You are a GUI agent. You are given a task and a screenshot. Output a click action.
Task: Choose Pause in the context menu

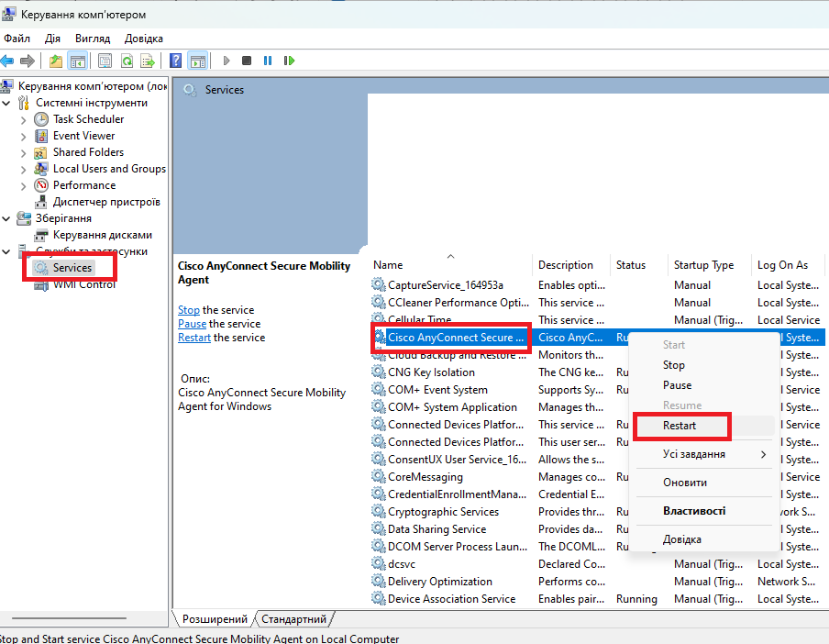pos(705,385)
